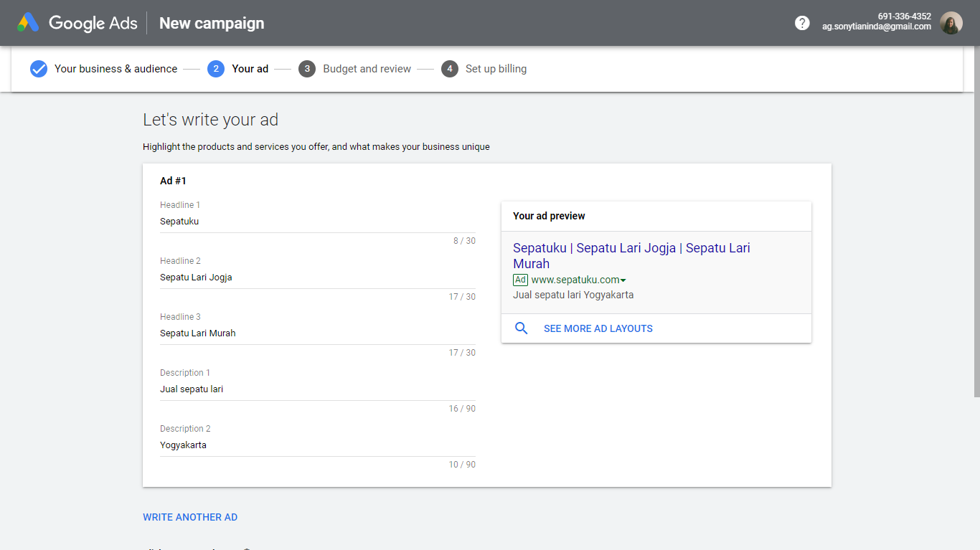Click WRITE ANOTHER AD link
Viewport: 980px width, 550px height.
coord(190,517)
